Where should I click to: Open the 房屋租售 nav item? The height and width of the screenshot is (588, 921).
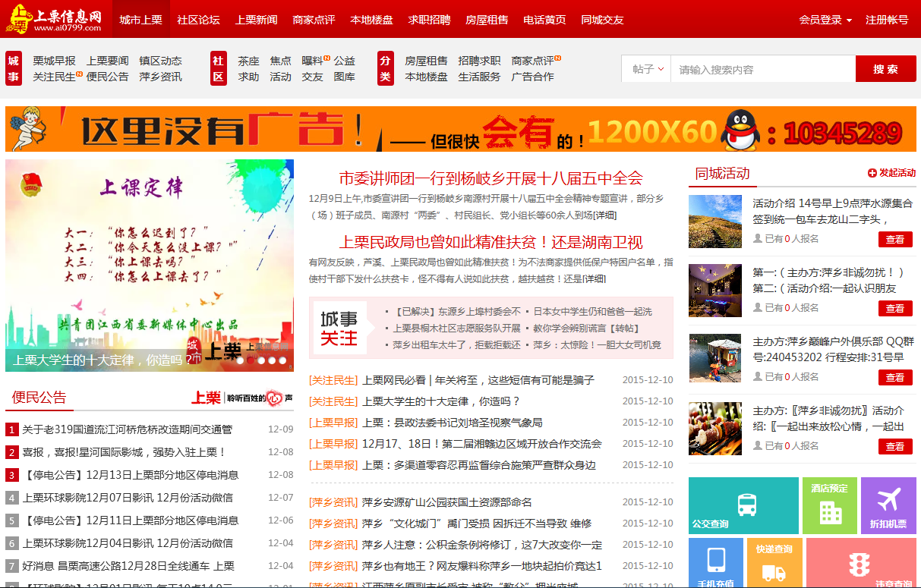click(487, 20)
